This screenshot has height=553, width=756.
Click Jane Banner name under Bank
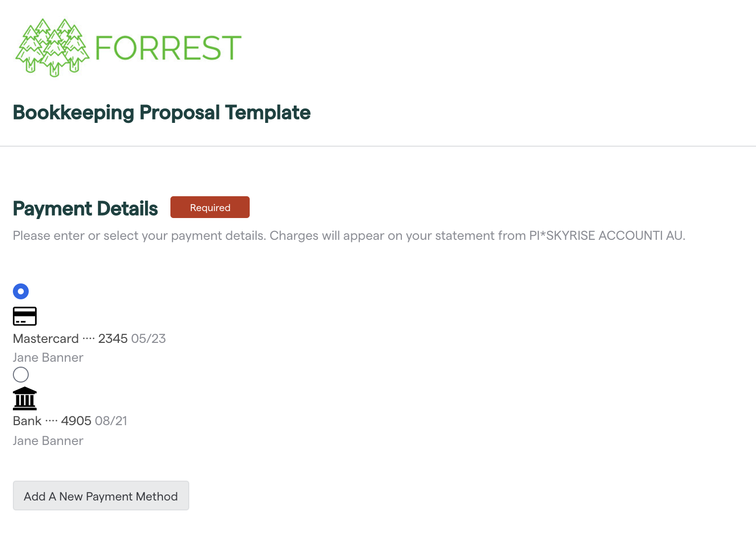48,441
